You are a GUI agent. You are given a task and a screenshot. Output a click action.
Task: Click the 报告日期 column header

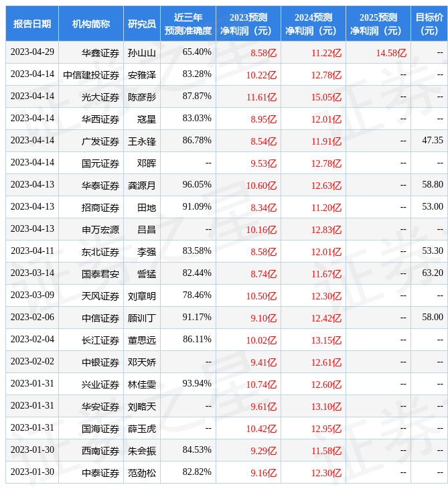[x=32, y=23]
